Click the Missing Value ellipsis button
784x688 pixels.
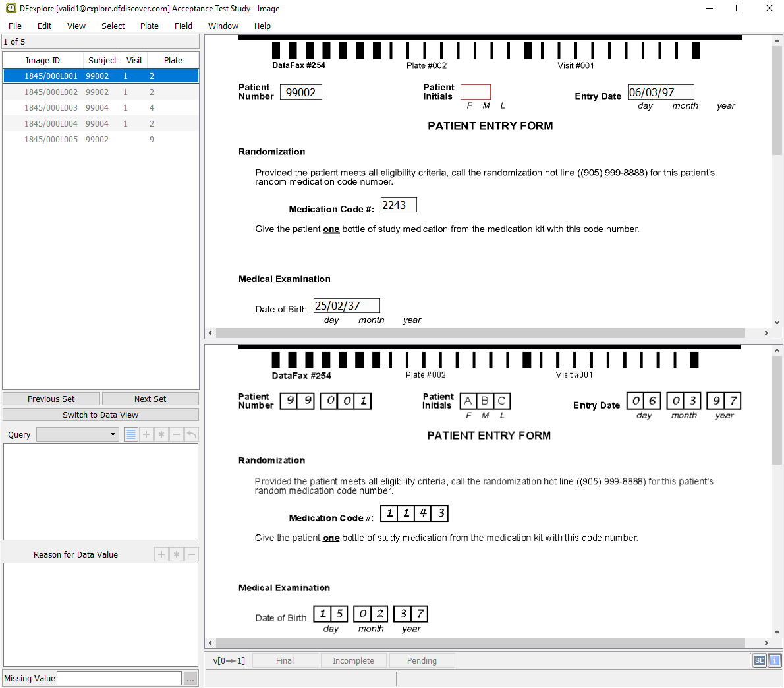click(190, 678)
